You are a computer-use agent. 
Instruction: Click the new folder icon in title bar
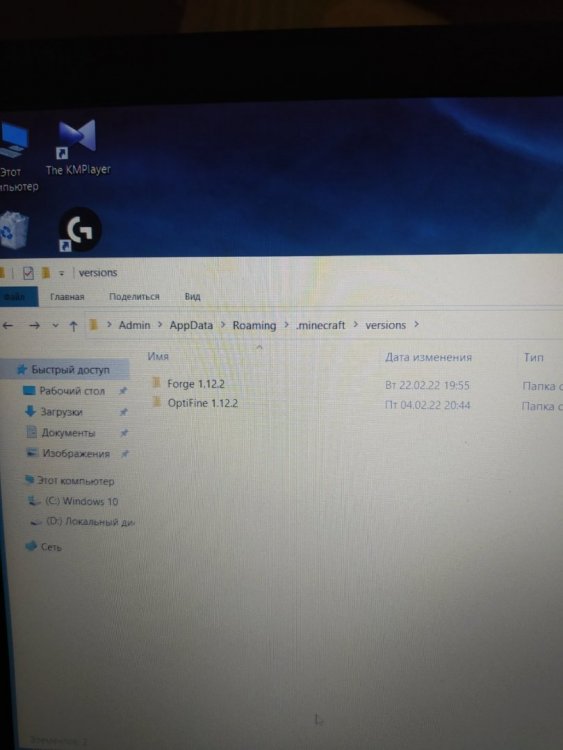45,273
